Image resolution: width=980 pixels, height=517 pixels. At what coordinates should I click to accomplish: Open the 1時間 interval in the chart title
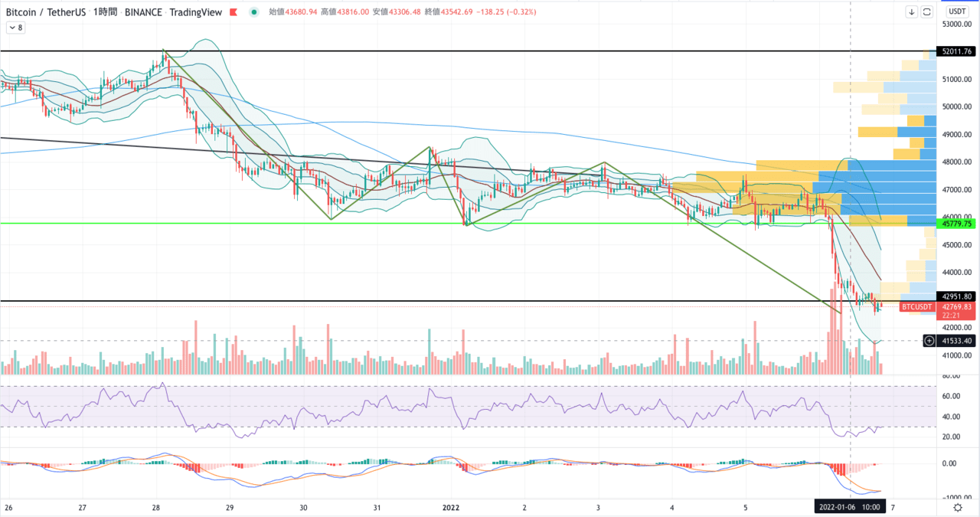tap(106, 12)
